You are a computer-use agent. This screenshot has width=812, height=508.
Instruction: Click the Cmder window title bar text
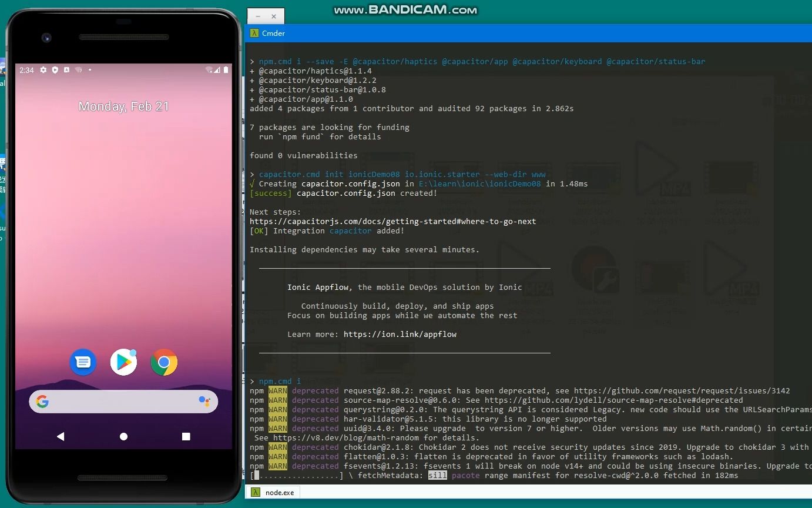pyautogui.click(x=273, y=33)
